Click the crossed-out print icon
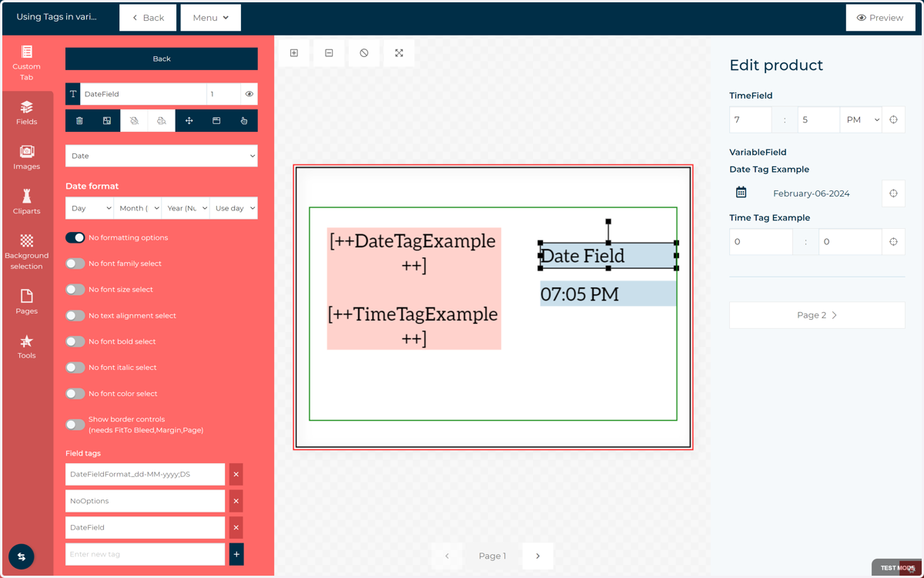Screen dimensions: 924x578 point(134,121)
